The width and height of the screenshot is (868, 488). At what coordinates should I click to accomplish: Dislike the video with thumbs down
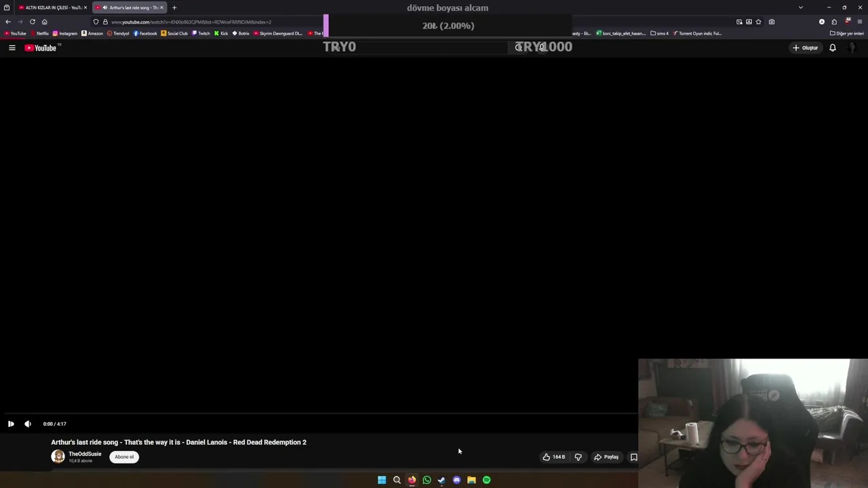(x=578, y=457)
